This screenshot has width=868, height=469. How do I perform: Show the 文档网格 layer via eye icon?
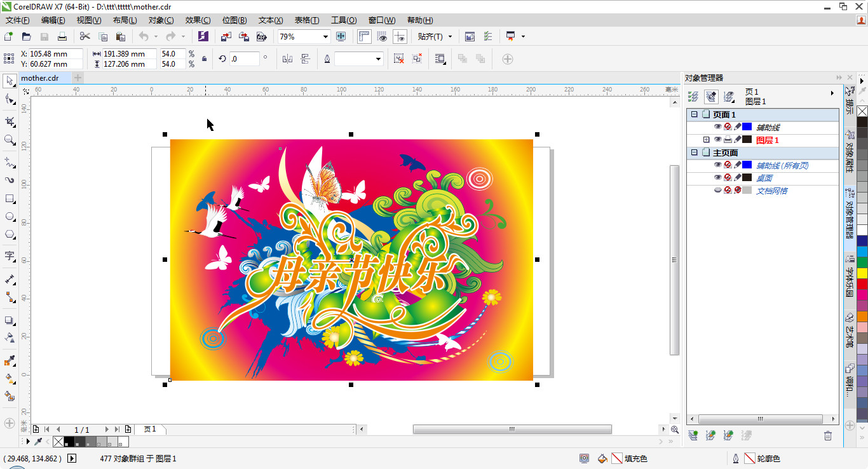click(x=718, y=191)
